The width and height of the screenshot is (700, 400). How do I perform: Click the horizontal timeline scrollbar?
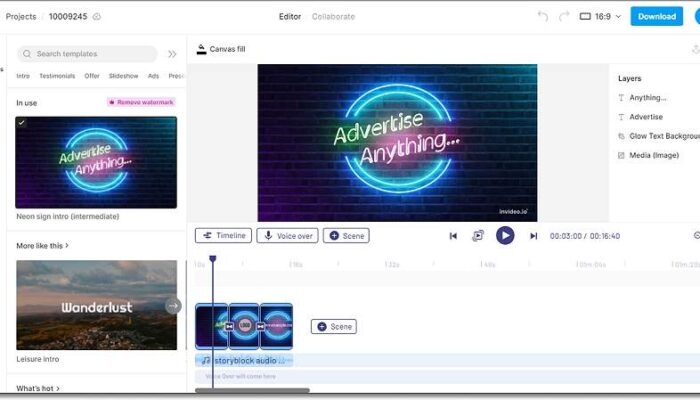coord(252,391)
